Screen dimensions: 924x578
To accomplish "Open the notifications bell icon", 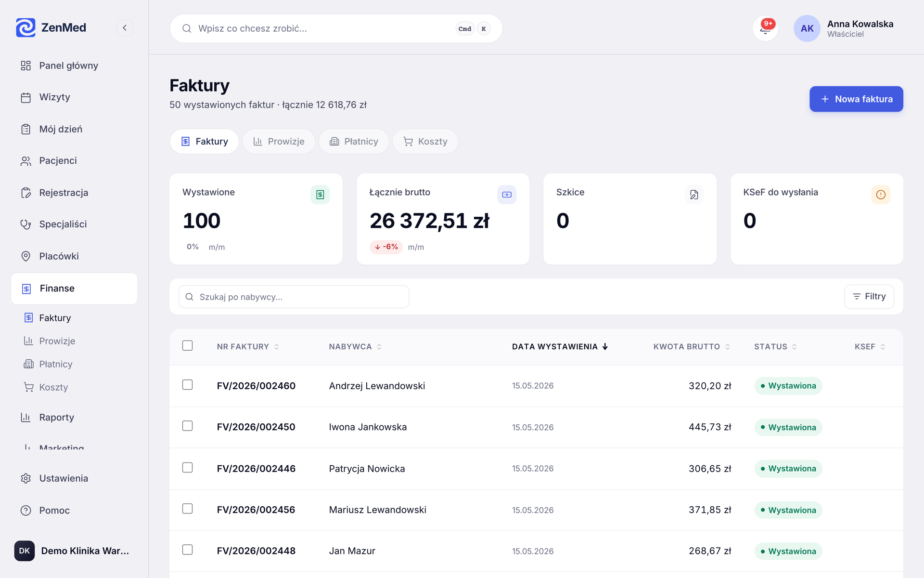I will pos(765,28).
